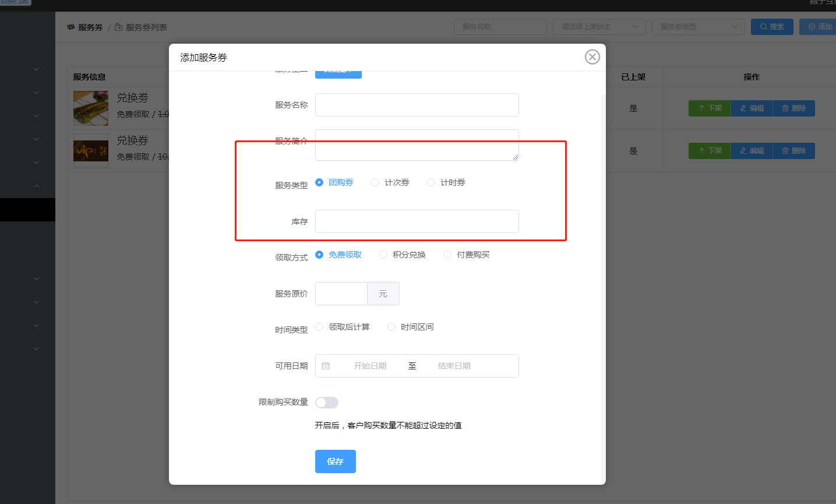Toggle the 限制购买数量 switch
Screen dimensions: 836x504
pyautogui.click(x=327, y=403)
